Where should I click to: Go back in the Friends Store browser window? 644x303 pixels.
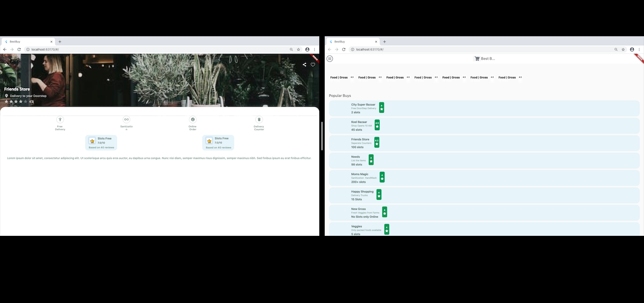click(4, 49)
